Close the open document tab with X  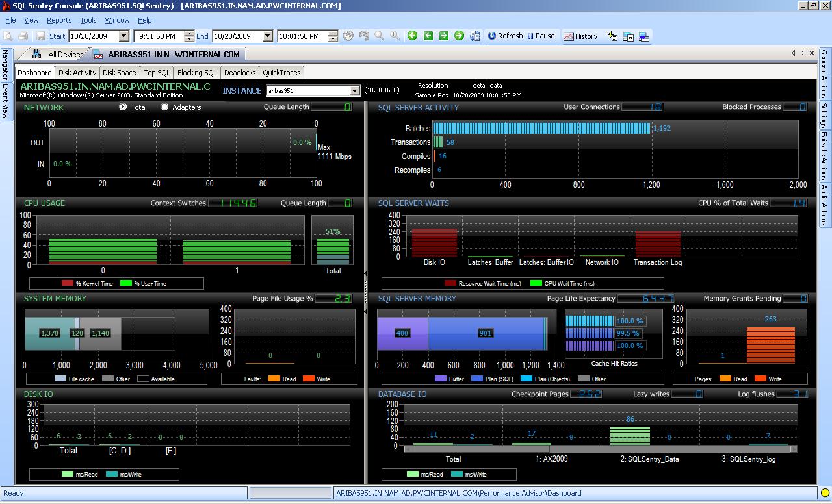[811, 53]
